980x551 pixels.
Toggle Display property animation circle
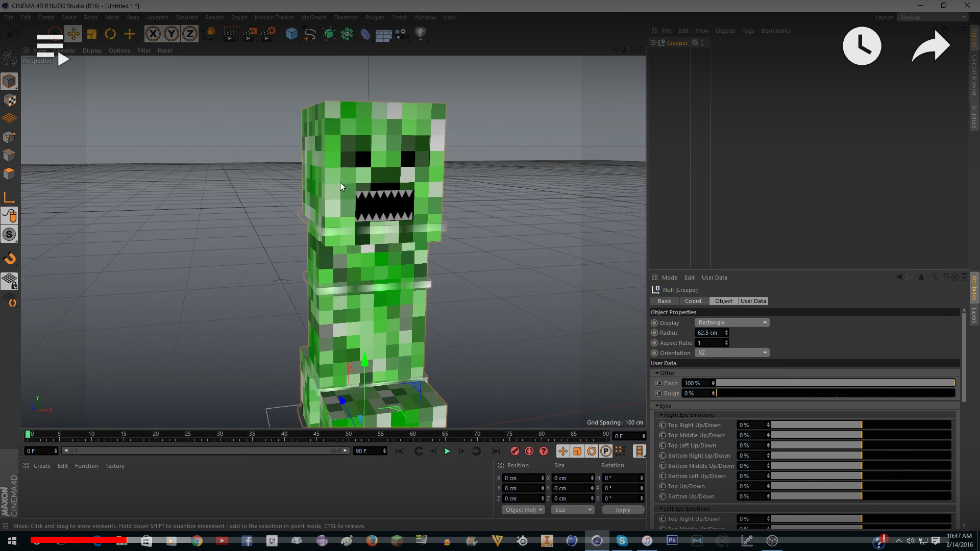(654, 323)
